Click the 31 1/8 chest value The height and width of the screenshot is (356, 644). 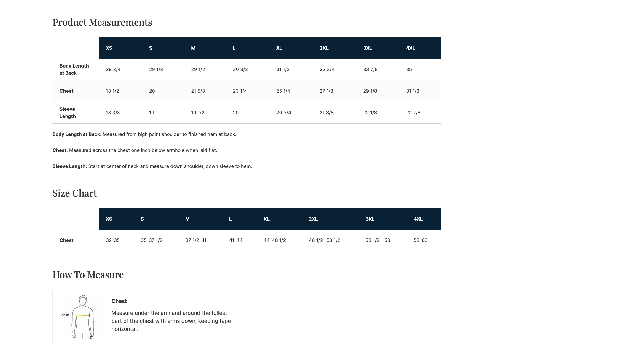413,91
